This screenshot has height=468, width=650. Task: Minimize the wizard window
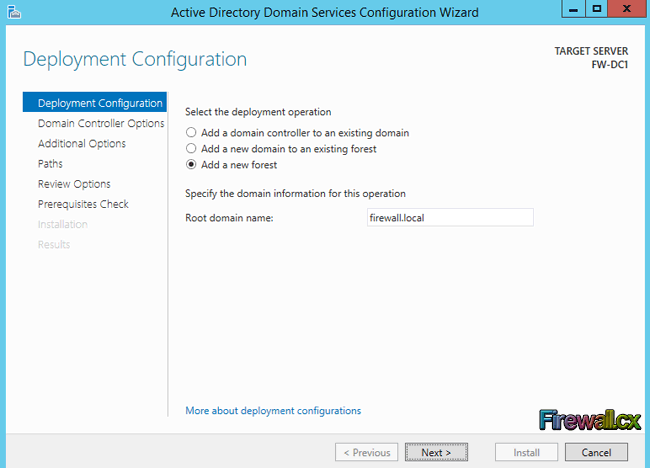tap(574, 9)
